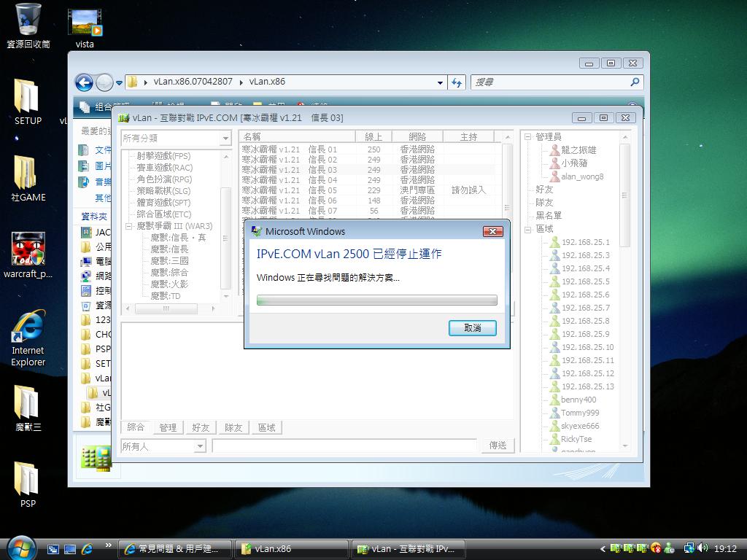Image resolution: width=747 pixels, height=560 pixels.
Task: Click the Internet Explorer quick launch icon
Action: pos(88,549)
